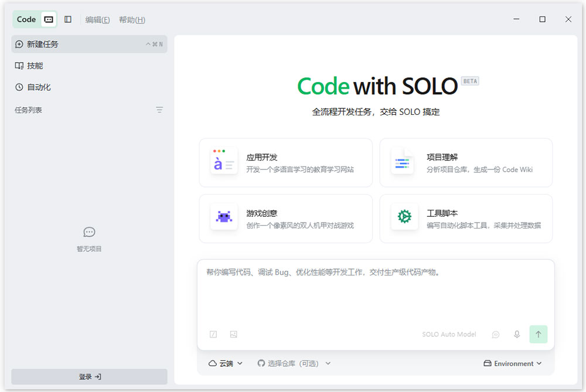Select the 项目理解 suggestion card
The height and width of the screenshot is (392, 586).
tap(466, 162)
